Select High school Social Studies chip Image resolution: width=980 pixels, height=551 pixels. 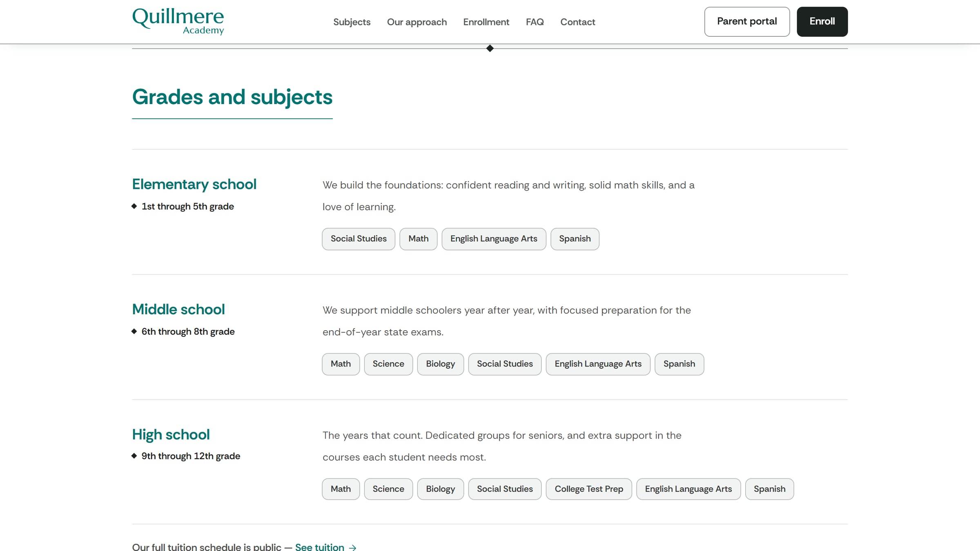(505, 489)
